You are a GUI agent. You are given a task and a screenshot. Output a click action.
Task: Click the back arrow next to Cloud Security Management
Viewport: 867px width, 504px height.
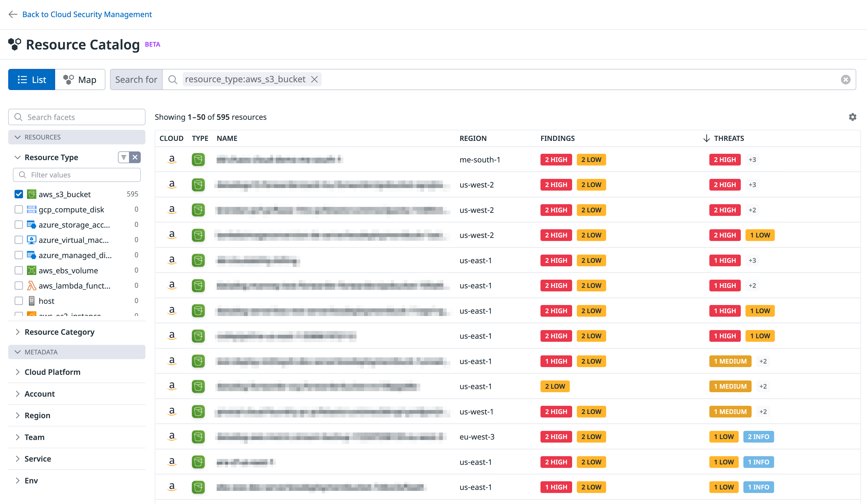tap(13, 14)
